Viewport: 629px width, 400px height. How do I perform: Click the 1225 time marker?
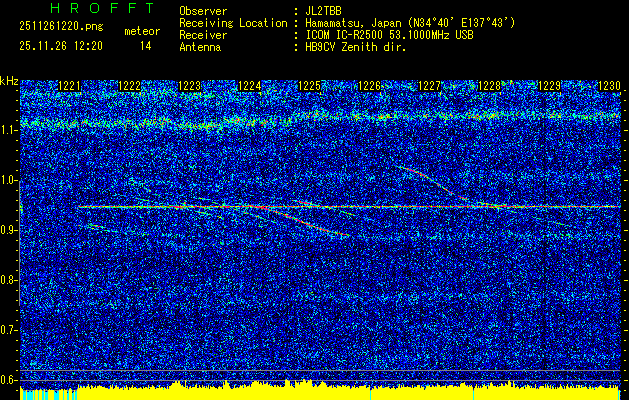(310, 86)
